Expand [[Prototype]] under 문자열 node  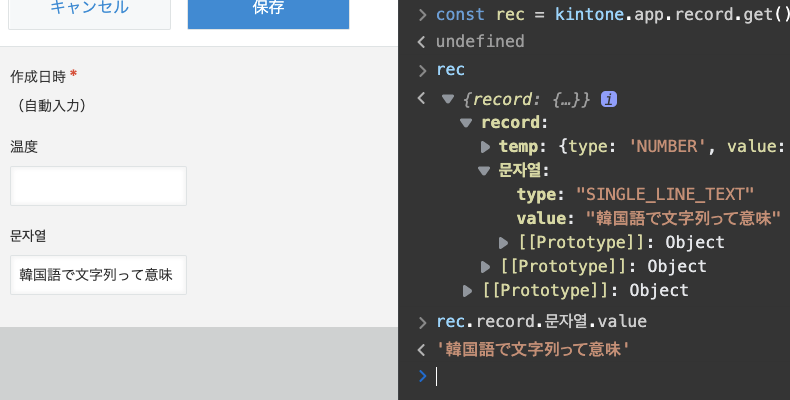(x=503, y=243)
